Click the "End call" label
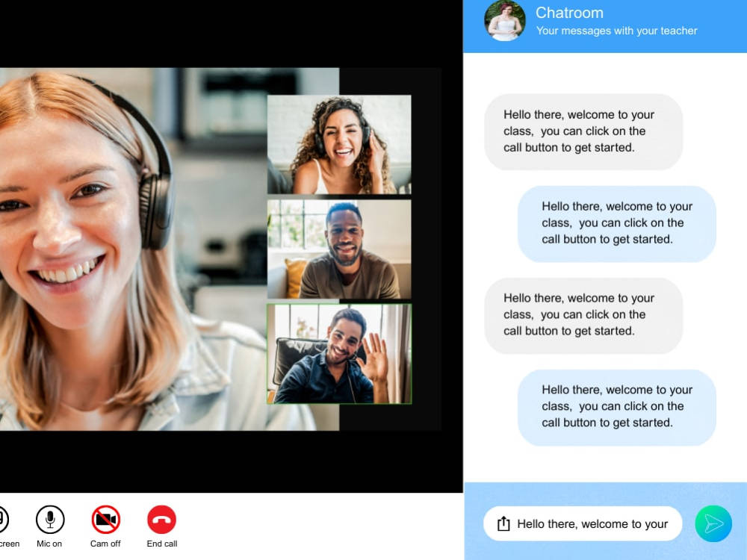The height and width of the screenshot is (560, 747). point(162,544)
